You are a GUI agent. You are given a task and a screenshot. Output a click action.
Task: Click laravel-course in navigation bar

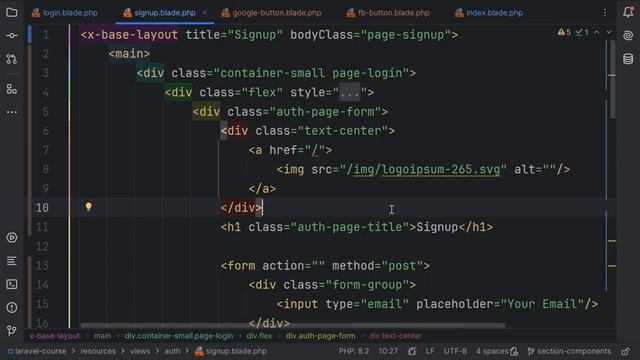[x=40, y=351]
